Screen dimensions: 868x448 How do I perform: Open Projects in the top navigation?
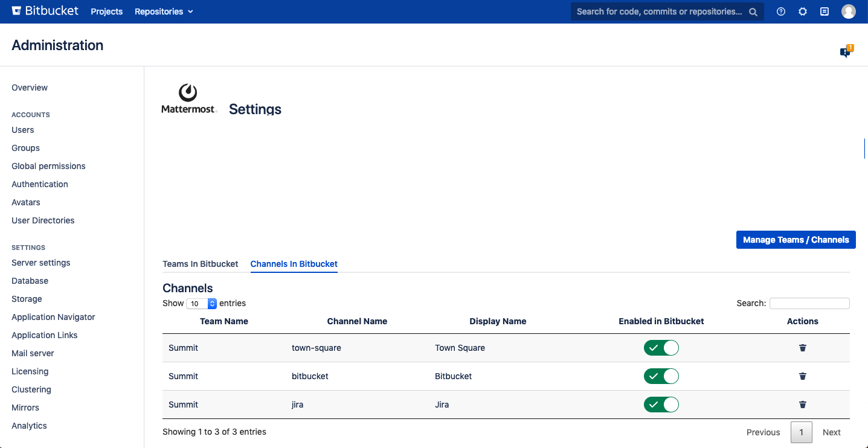[x=107, y=11]
